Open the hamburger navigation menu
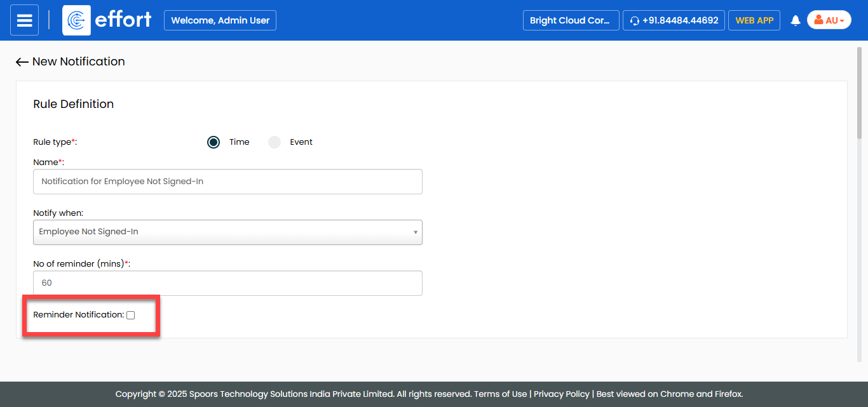Screen dimensions: 868x407 point(24,20)
